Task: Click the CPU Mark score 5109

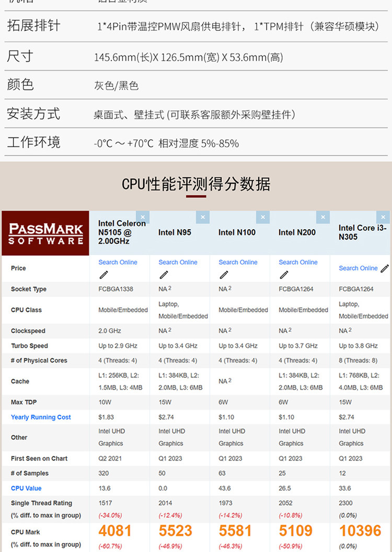Action: (296, 531)
